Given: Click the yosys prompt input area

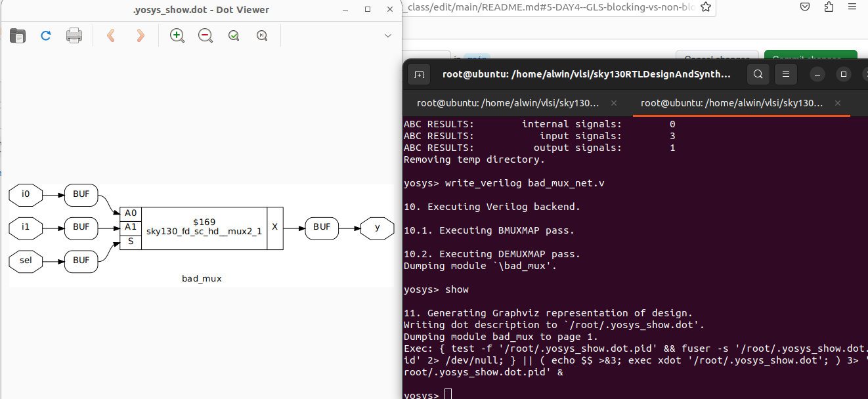Looking at the screenshot, I should point(448,393).
